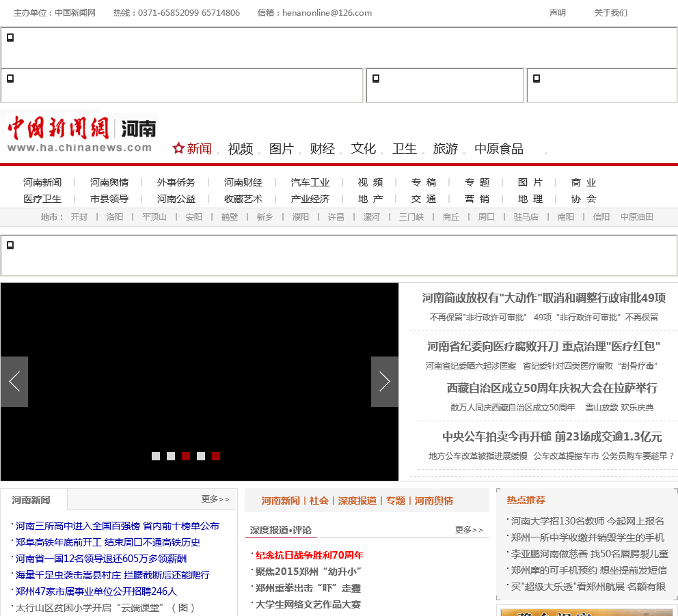The width and height of the screenshot is (678, 616).
Task: Select 开封 from the city list
Action: tap(79, 217)
